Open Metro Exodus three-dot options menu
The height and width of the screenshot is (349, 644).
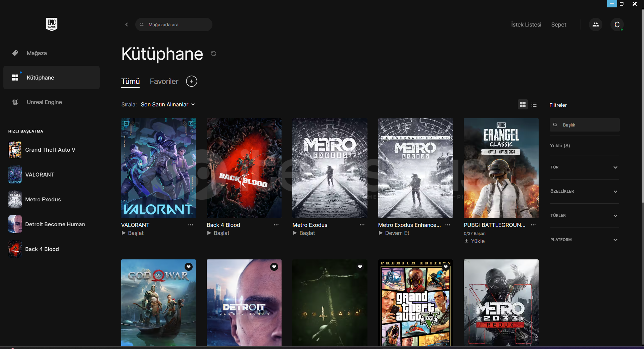[362, 225]
